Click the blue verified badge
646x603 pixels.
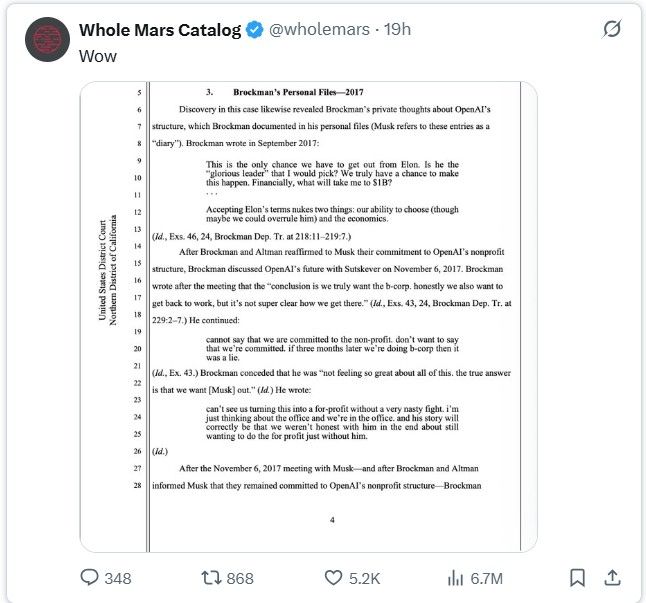point(256,30)
